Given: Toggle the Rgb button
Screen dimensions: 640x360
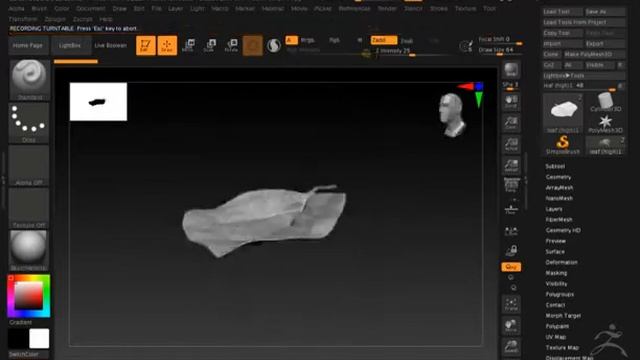Looking at the screenshot, I should (334, 40).
